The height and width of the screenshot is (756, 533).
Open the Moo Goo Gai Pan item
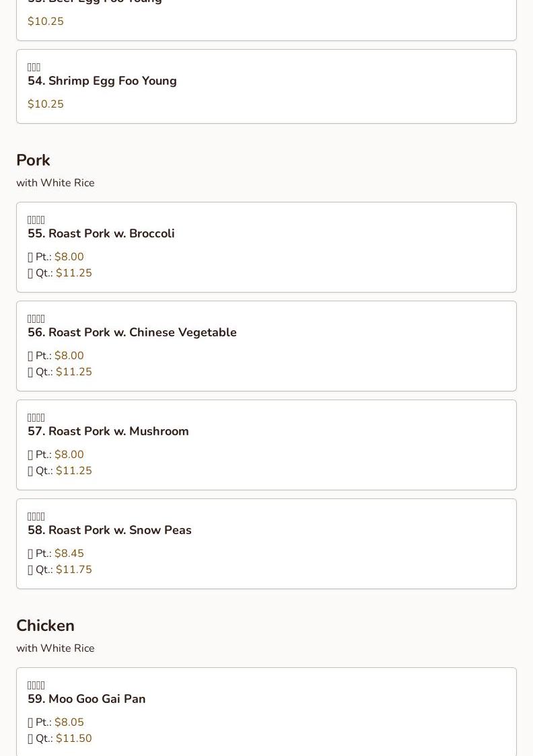click(86, 699)
